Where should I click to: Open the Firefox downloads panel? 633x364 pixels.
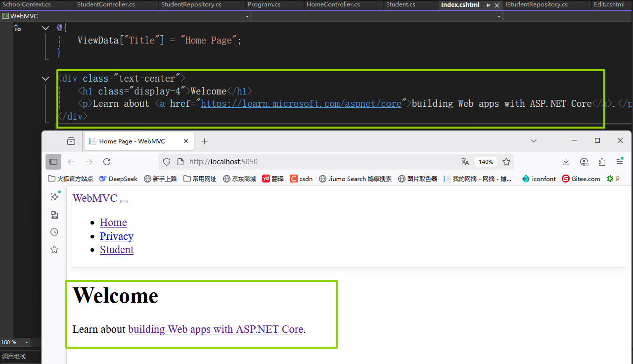pyautogui.click(x=566, y=162)
